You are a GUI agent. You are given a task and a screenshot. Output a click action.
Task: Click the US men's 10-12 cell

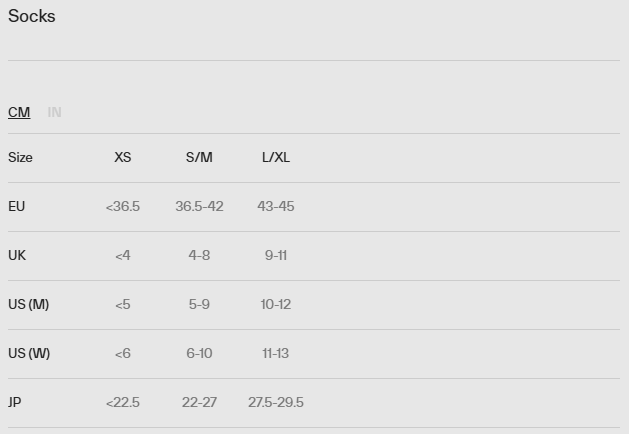tap(276, 304)
